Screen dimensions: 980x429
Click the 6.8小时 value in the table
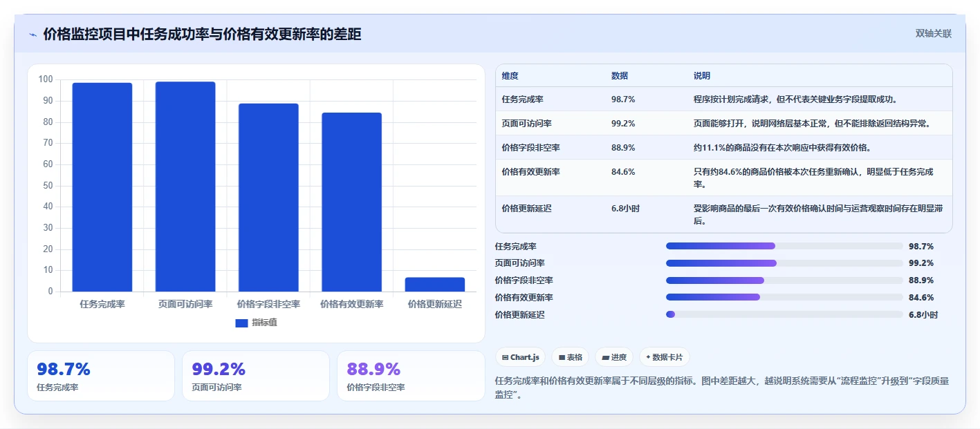click(625, 209)
